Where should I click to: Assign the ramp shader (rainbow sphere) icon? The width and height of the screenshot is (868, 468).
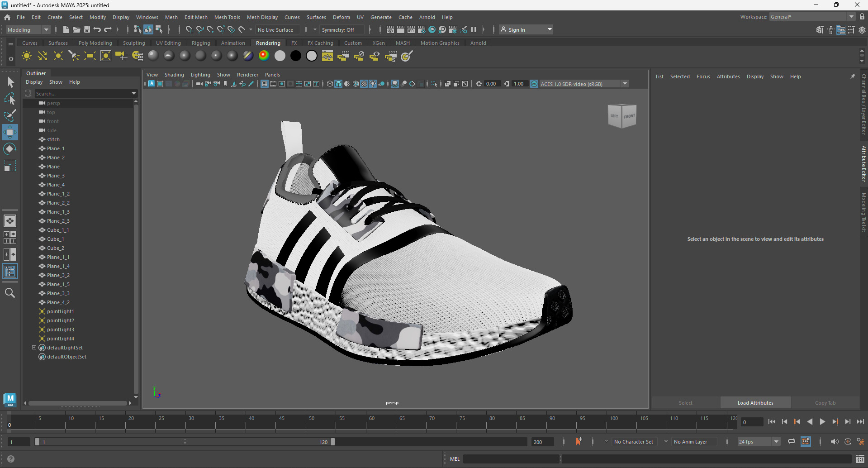click(264, 56)
